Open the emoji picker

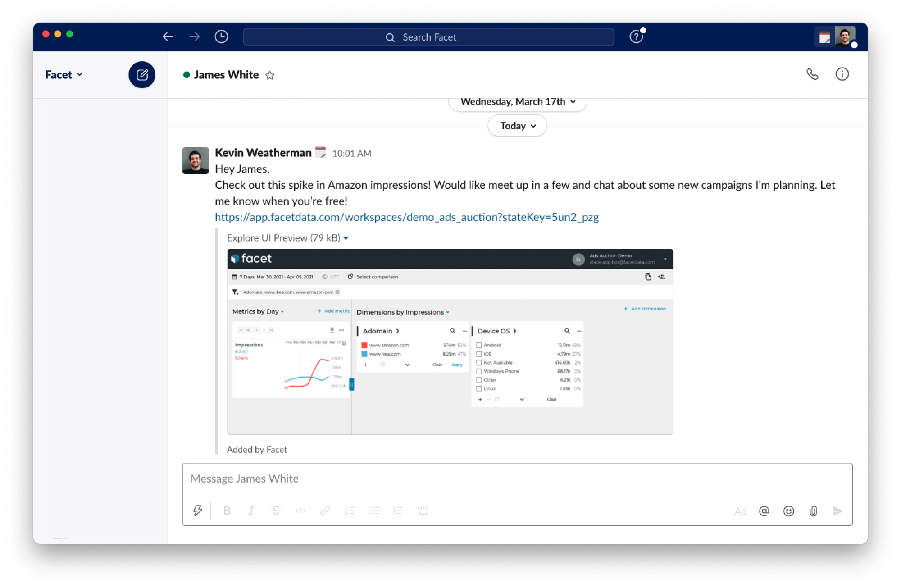tap(788, 511)
